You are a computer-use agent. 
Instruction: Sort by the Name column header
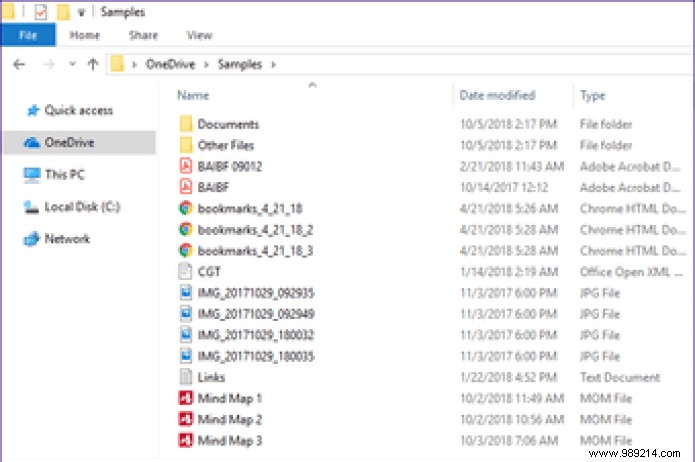pyautogui.click(x=193, y=95)
